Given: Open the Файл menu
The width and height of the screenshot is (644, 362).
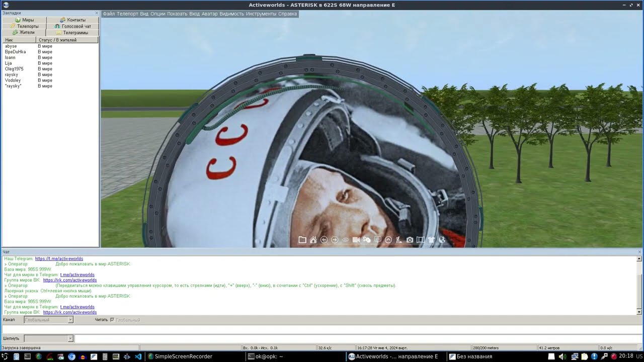Looking at the screenshot, I should point(109,14).
